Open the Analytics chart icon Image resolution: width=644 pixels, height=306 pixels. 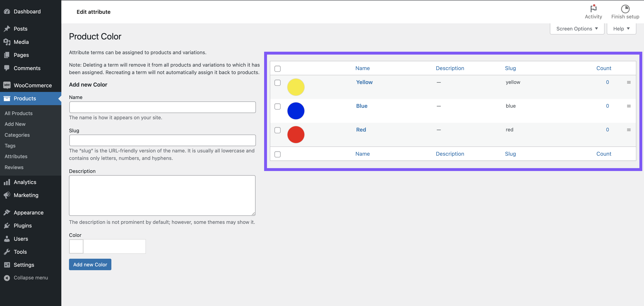click(7, 182)
